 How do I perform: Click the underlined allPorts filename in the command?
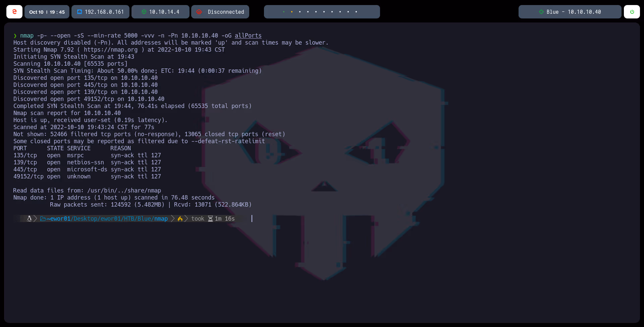(x=248, y=36)
